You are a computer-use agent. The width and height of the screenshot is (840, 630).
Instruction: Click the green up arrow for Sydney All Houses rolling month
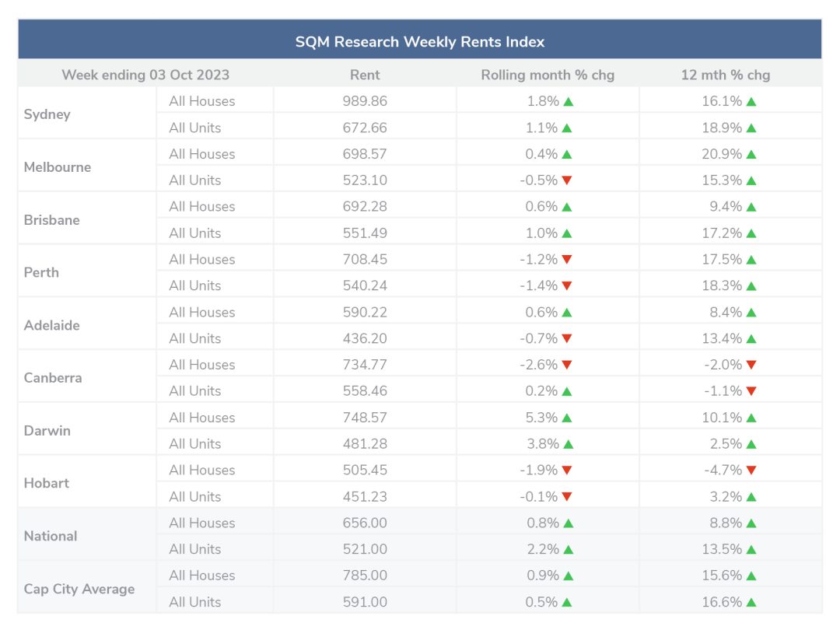[x=569, y=102]
